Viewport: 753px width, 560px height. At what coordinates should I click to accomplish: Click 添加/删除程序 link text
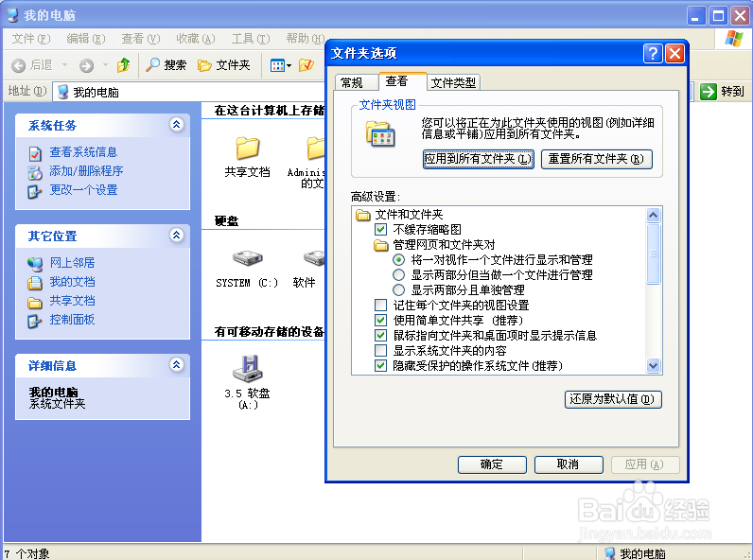click(x=86, y=171)
